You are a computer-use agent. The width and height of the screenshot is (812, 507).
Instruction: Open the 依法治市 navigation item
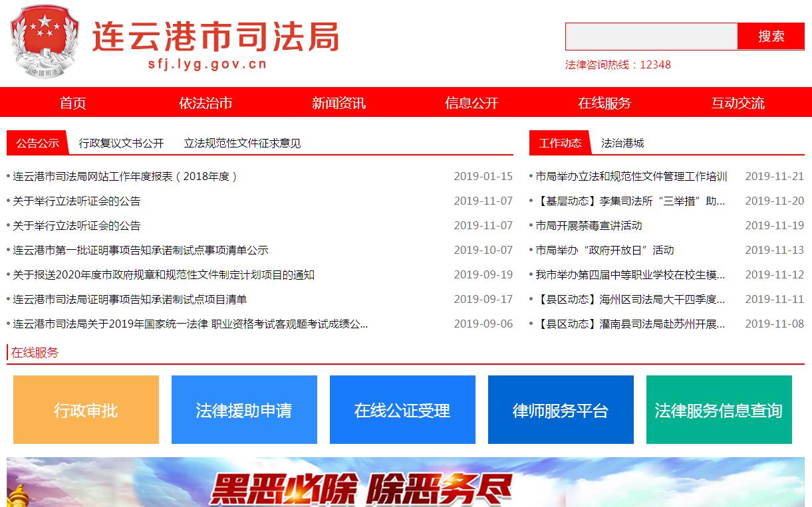click(x=205, y=103)
